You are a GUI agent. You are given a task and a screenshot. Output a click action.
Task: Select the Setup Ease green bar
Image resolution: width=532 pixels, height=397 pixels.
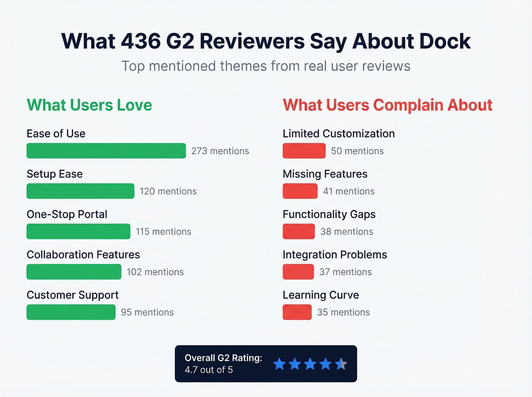pyautogui.click(x=80, y=191)
